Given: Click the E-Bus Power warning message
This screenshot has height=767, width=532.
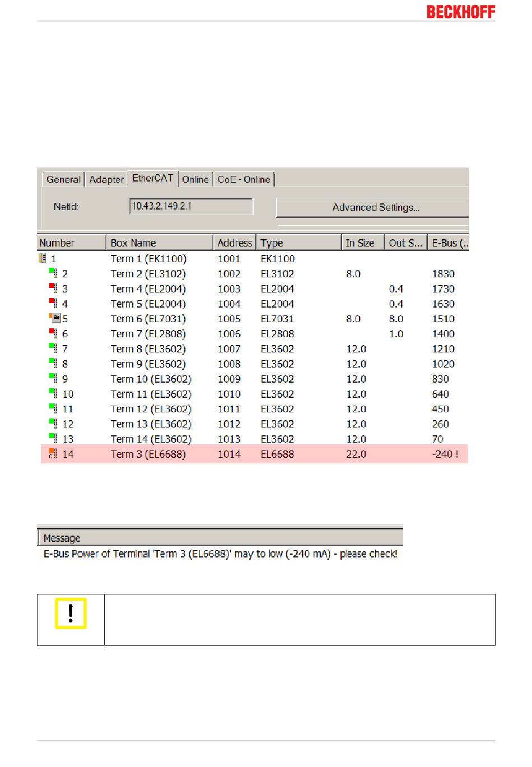Looking at the screenshot, I should pyautogui.click(x=221, y=554).
